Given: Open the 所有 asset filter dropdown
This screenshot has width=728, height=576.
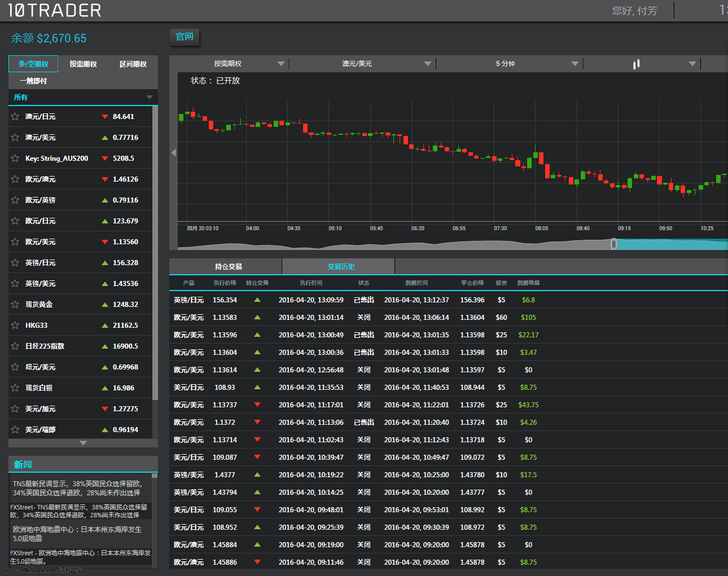Looking at the screenshot, I should point(83,98).
